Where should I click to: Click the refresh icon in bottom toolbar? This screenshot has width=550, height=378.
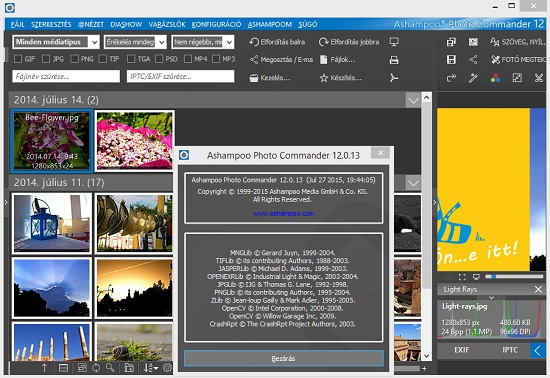[x=96, y=368]
